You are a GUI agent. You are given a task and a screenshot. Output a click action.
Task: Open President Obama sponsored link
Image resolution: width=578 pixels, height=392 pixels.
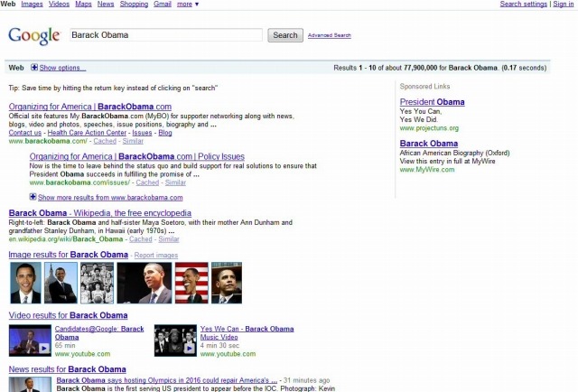coord(432,102)
